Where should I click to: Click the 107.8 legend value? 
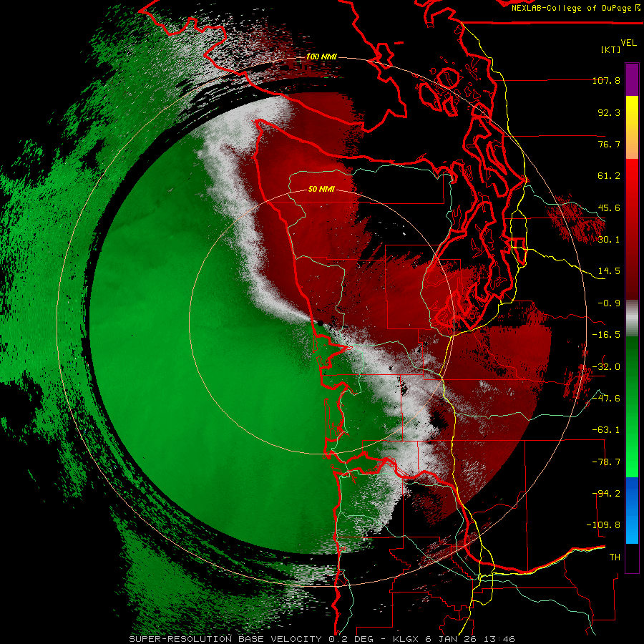[606, 80]
